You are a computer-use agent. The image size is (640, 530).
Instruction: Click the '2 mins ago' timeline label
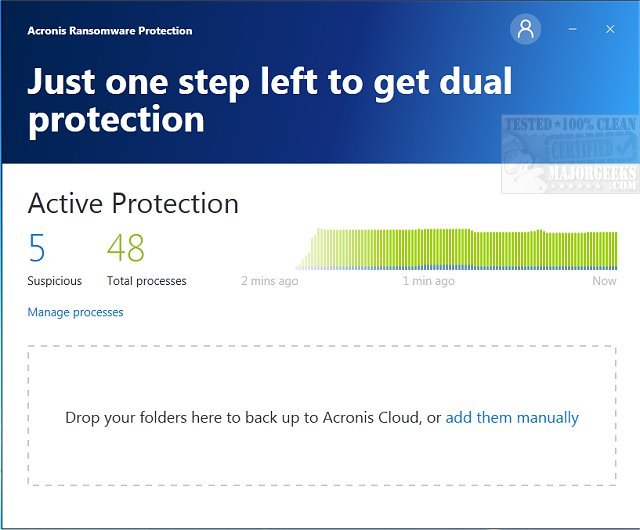[269, 281]
